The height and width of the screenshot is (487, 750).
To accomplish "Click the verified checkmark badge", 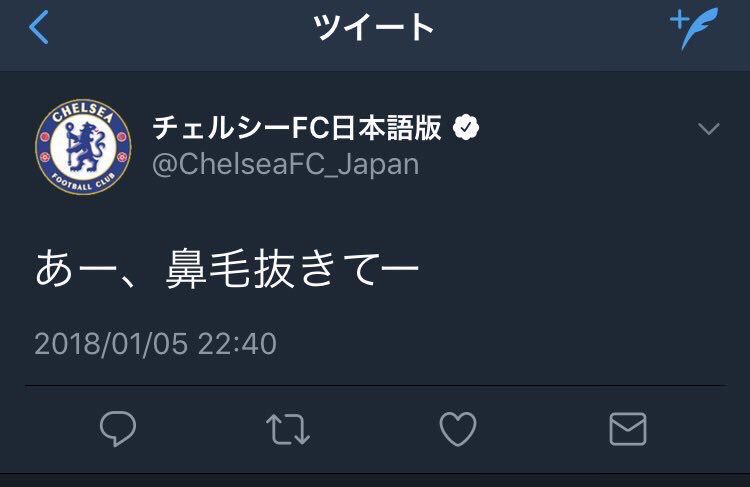I will pos(467,129).
